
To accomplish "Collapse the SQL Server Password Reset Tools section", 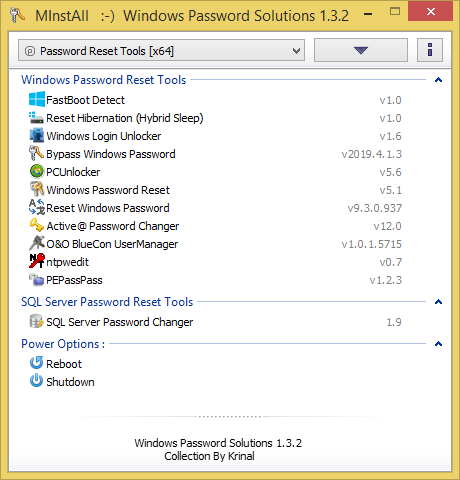I will (x=438, y=302).
